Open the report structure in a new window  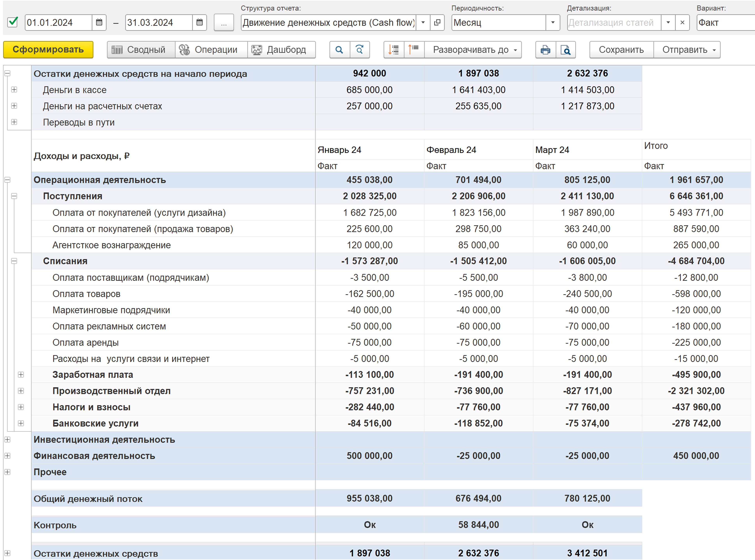[438, 23]
